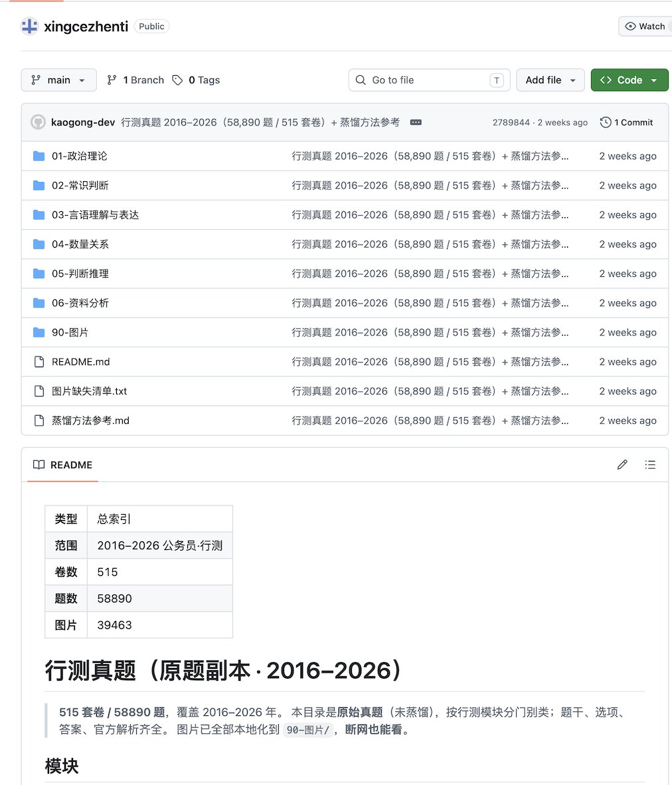The width and height of the screenshot is (672, 785).
Task: Open the green Code dropdown button
Action: (630, 80)
